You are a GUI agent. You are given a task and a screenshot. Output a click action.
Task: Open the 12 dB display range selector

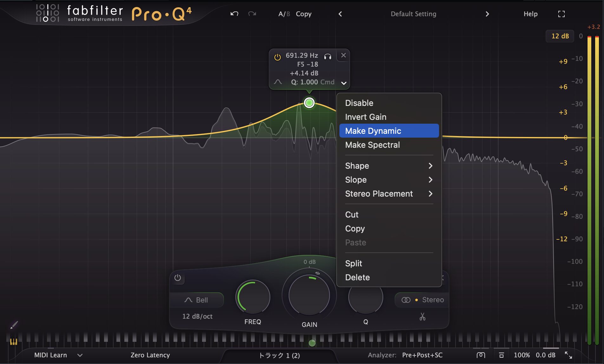(x=560, y=36)
